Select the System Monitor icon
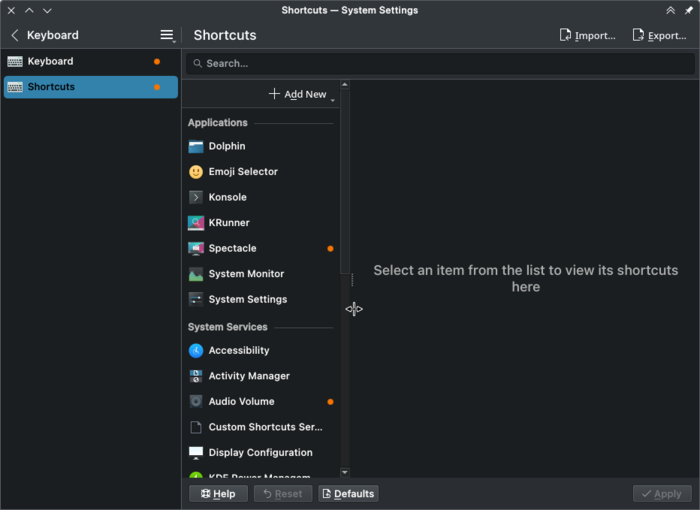Image resolution: width=700 pixels, height=510 pixels. 196,274
